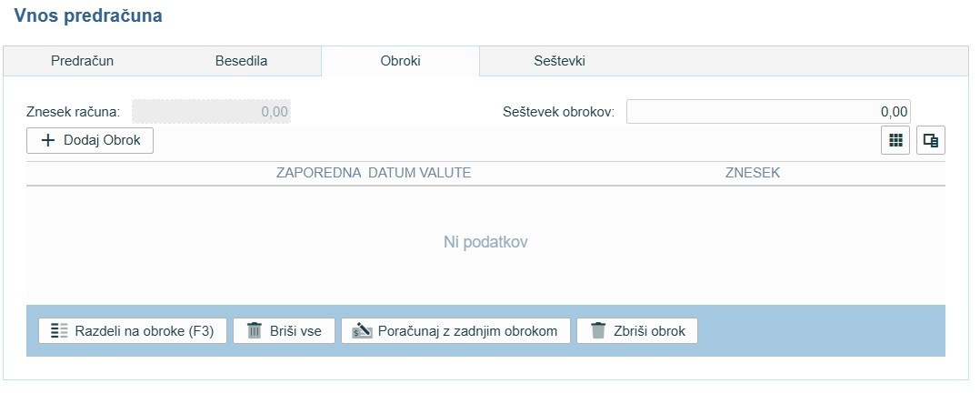Click the ZNESEK column header
Screen dimensions: 980x414
click(752, 173)
